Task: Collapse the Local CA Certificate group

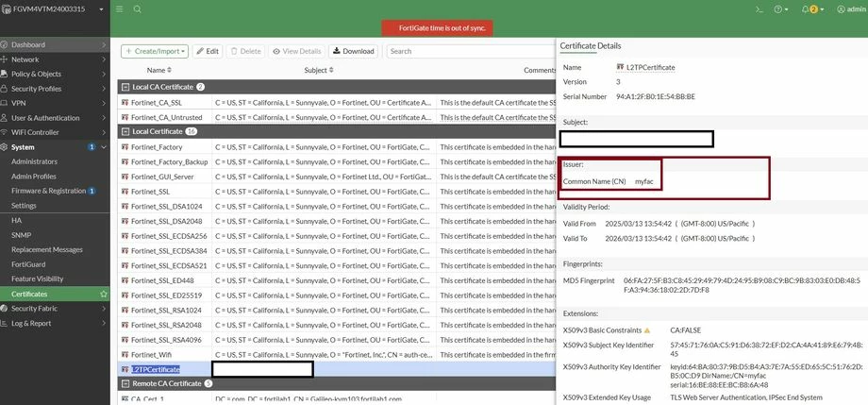Action: (125, 87)
